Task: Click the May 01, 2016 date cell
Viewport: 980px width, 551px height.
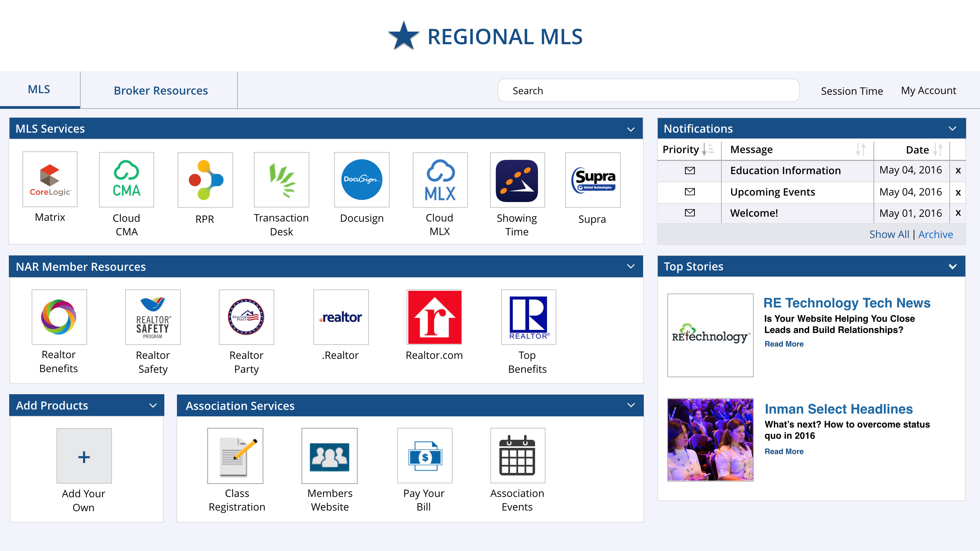Action: pos(911,213)
